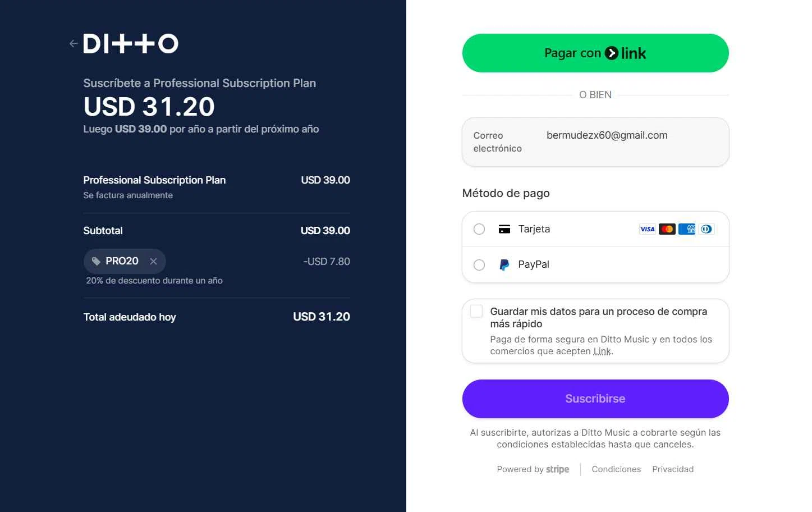This screenshot has height=512, width=812.
Task: Click the American Express icon
Action: click(687, 229)
